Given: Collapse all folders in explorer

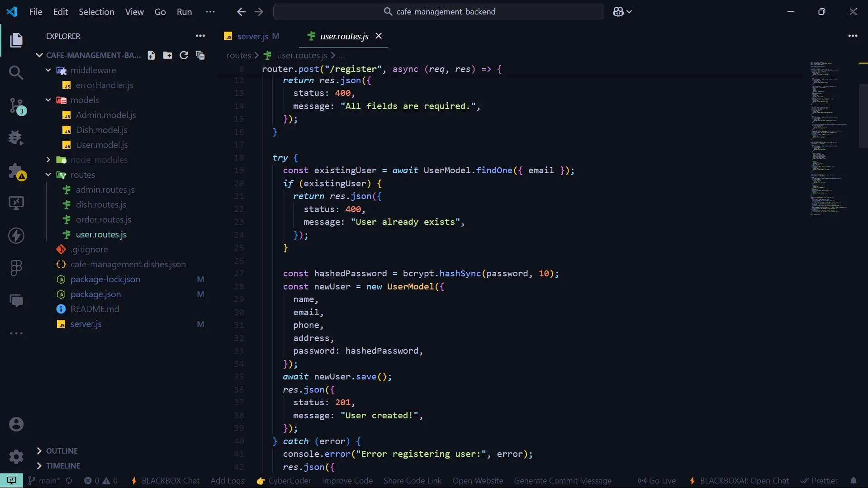Looking at the screenshot, I should 200,55.
